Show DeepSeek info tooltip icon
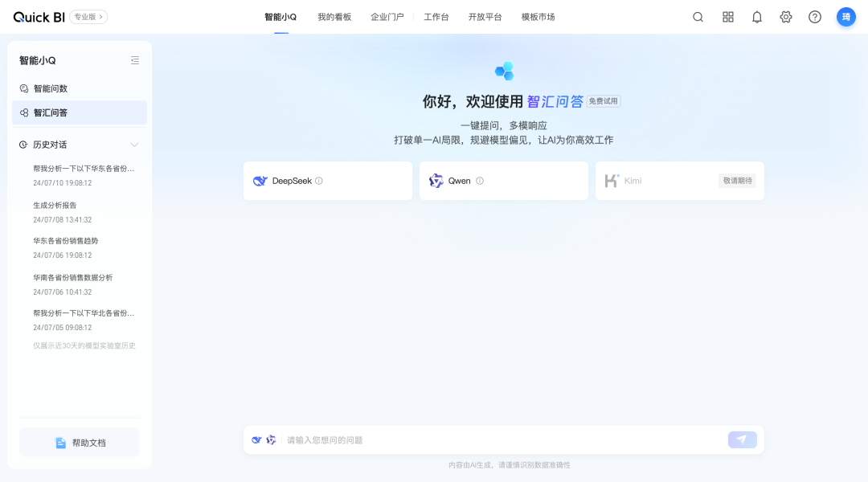The height and width of the screenshot is (482, 868). pyautogui.click(x=319, y=181)
